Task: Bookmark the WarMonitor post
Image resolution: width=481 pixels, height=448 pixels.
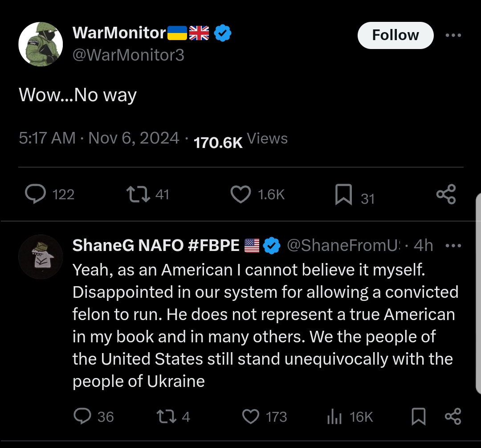Action: coord(343,195)
